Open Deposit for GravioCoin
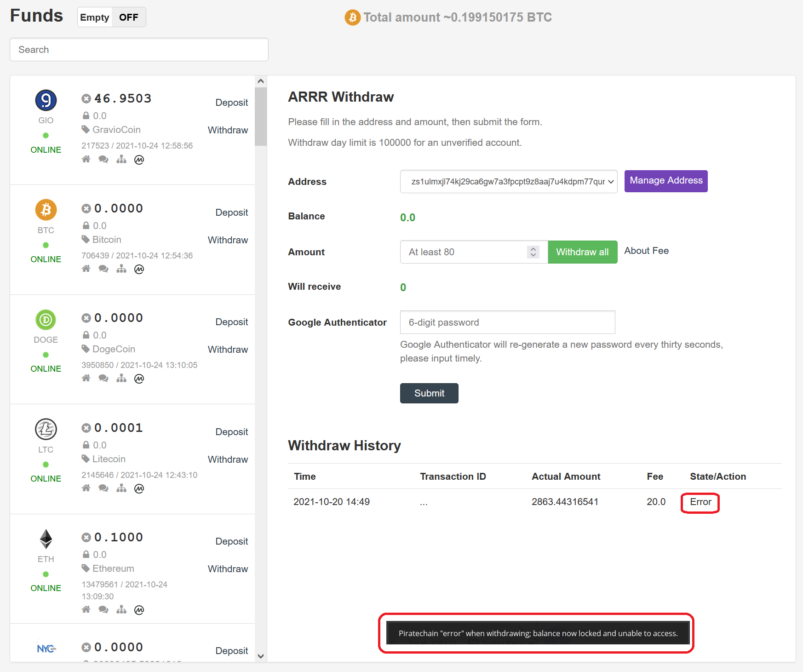 (x=231, y=103)
